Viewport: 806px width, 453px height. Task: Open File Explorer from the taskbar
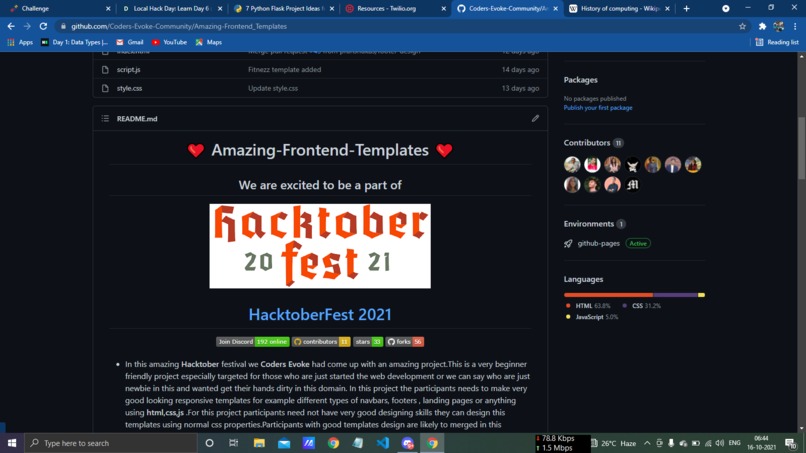coord(259,443)
